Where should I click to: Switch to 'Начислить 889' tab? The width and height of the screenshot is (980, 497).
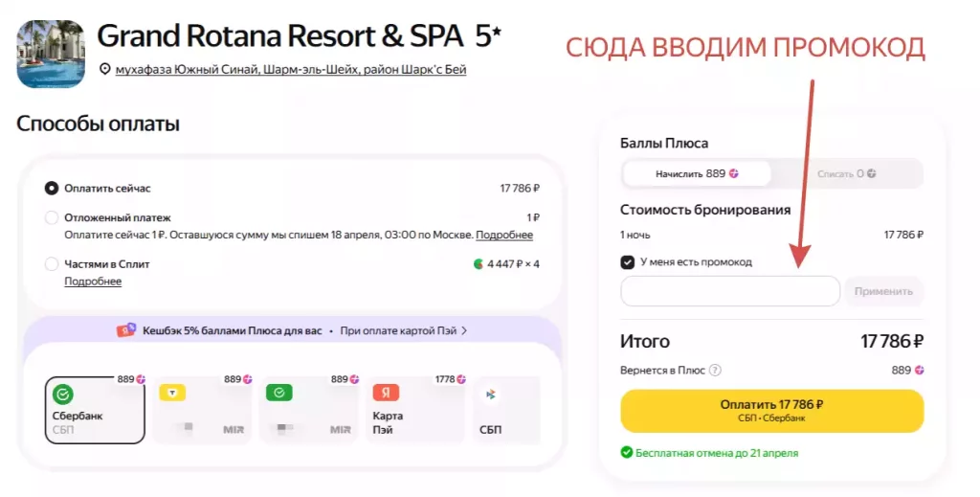[x=696, y=173]
